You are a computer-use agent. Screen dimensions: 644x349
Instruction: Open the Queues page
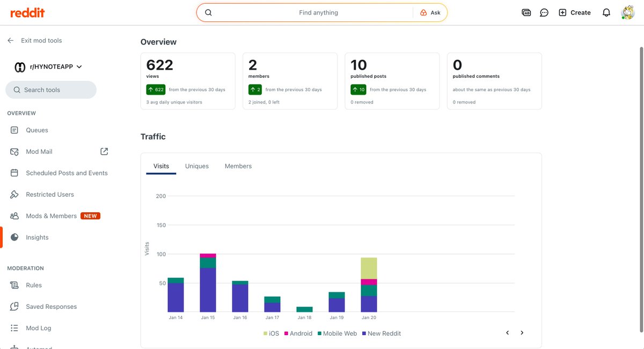(x=37, y=130)
